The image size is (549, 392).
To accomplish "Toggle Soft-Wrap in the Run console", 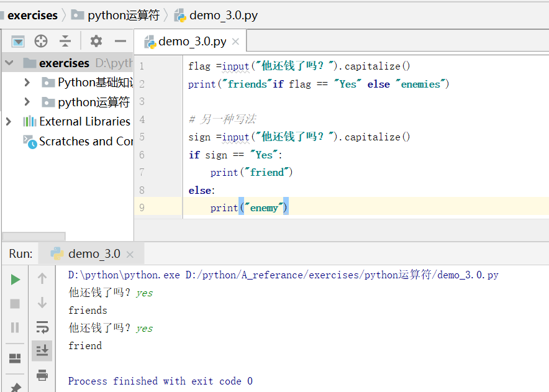I will coord(42,326).
